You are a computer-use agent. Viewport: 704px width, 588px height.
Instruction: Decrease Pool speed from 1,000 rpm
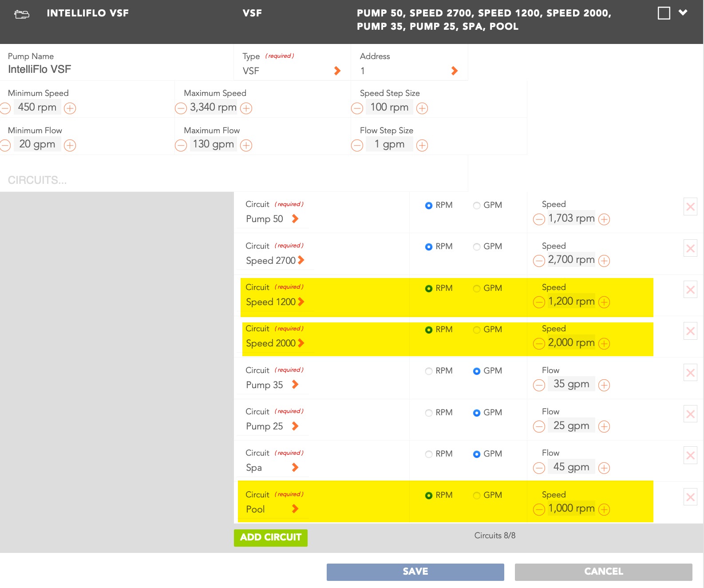coord(539,509)
